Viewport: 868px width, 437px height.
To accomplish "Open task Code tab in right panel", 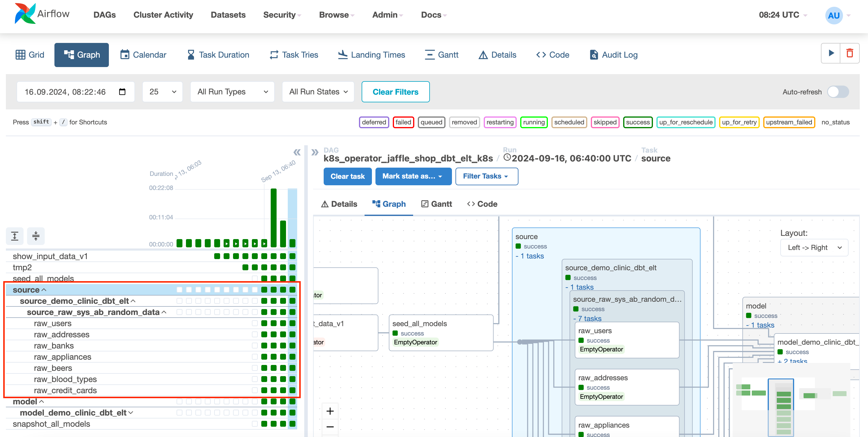I will point(482,204).
